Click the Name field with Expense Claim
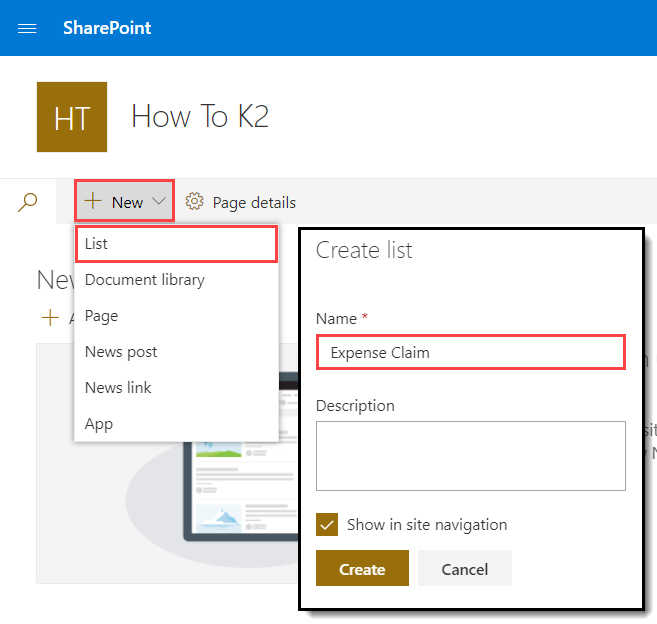Screen dimensions: 657x624 471,352
